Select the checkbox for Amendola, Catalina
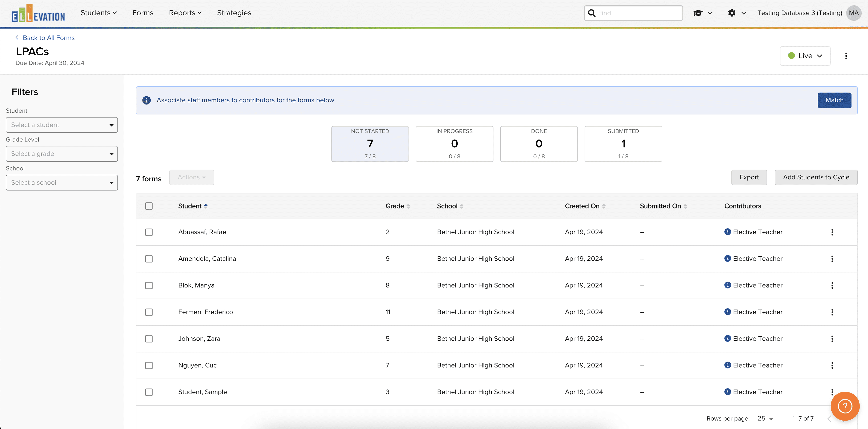The width and height of the screenshot is (868, 429). (x=149, y=259)
